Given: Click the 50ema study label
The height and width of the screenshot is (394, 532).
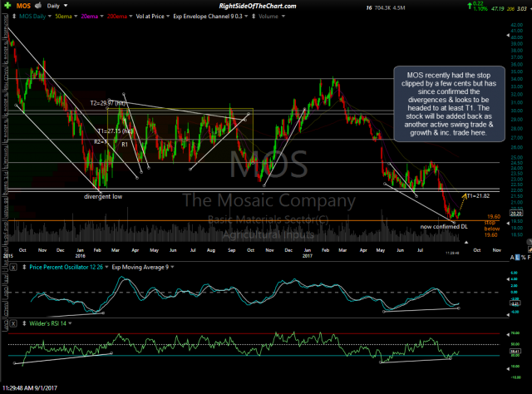Looking at the screenshot, I should click(63, 17).
